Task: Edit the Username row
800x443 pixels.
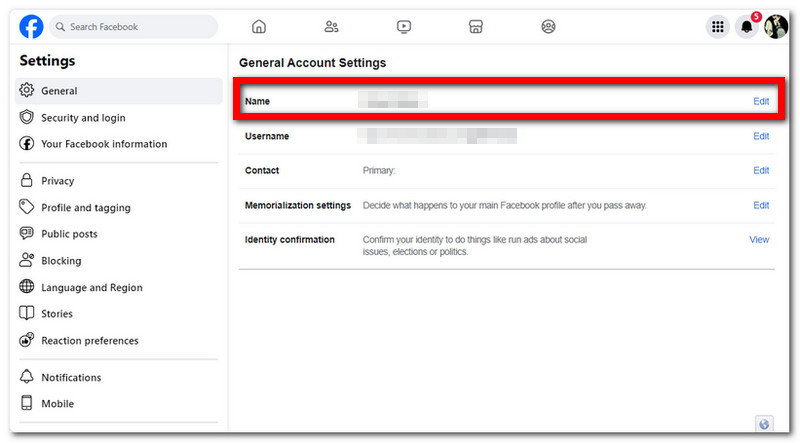Action: coord(761,136)
